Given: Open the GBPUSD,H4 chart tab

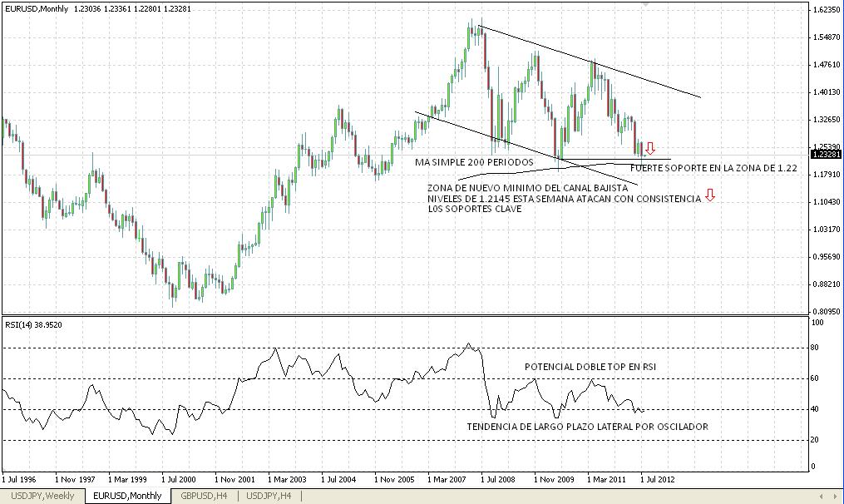Looking at the screenshot, I should 204,496.
